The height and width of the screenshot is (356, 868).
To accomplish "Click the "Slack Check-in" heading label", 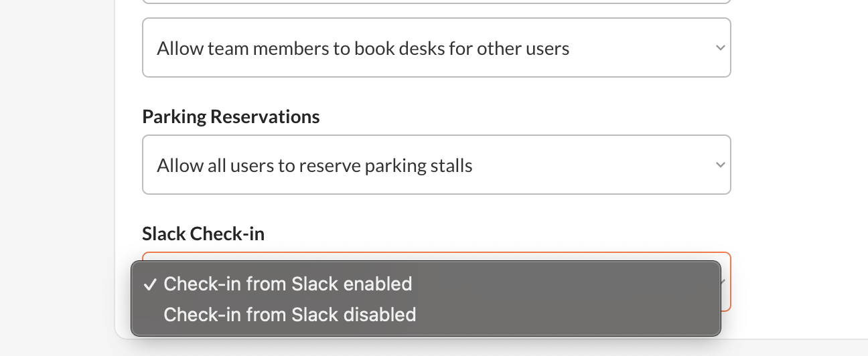I will (203, 234).
